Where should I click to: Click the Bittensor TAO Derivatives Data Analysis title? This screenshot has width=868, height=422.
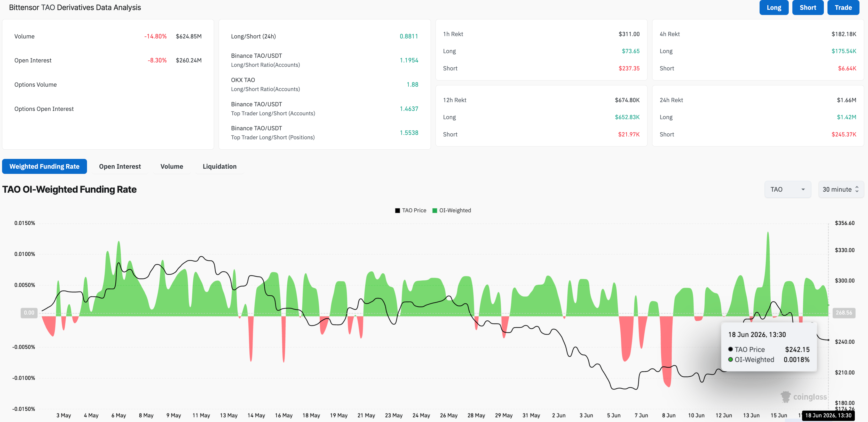pyautogui.click(x=75, y=7)
